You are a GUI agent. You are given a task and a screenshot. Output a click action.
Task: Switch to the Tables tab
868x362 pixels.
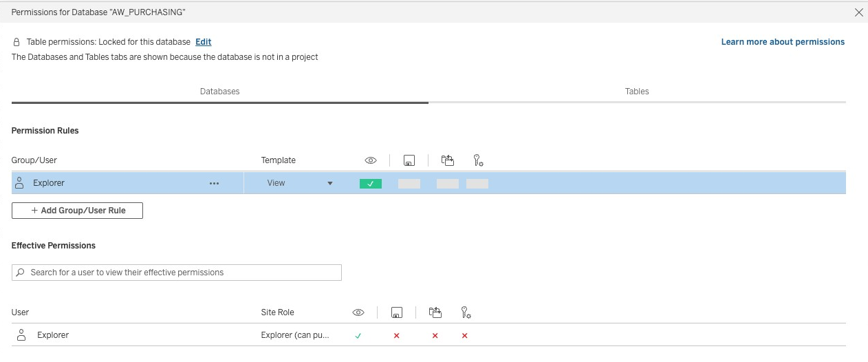click(637, 92)
